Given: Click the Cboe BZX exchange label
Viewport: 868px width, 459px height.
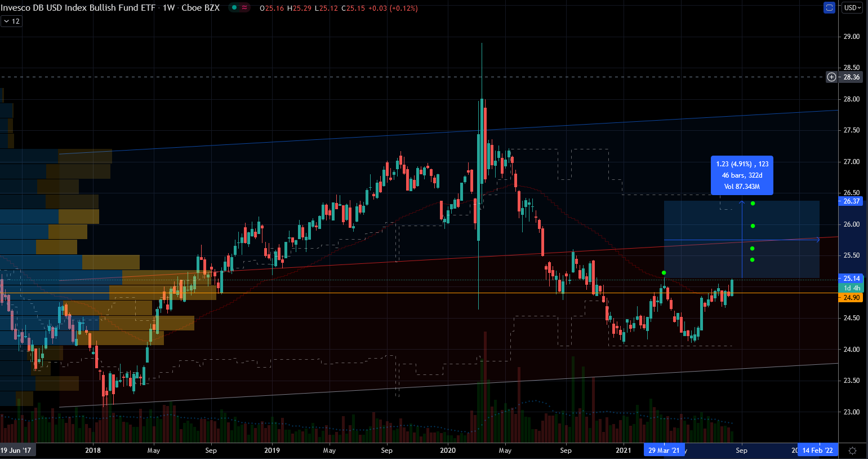Looking at the screenshot, I should [201, 8].
